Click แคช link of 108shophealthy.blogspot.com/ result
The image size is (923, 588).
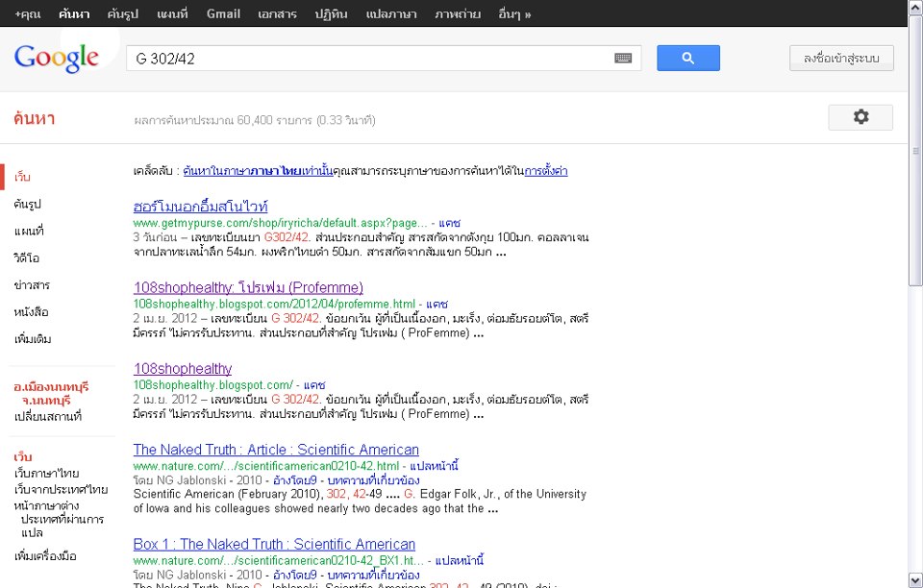314,385
